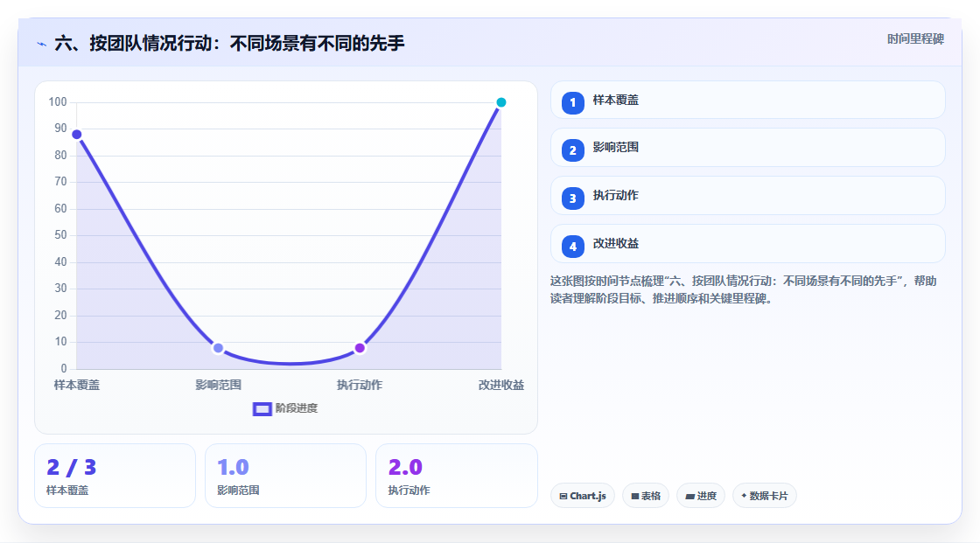
Task: Click the y-axis value 50
Action: click(60, 235)
